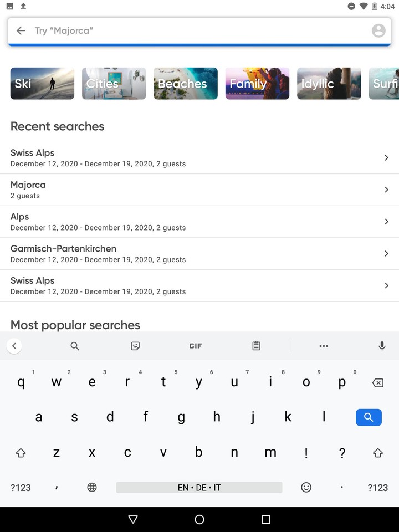
Task: Collapse the keyboard toolbar with left chevron
Action: coord(14,346)
